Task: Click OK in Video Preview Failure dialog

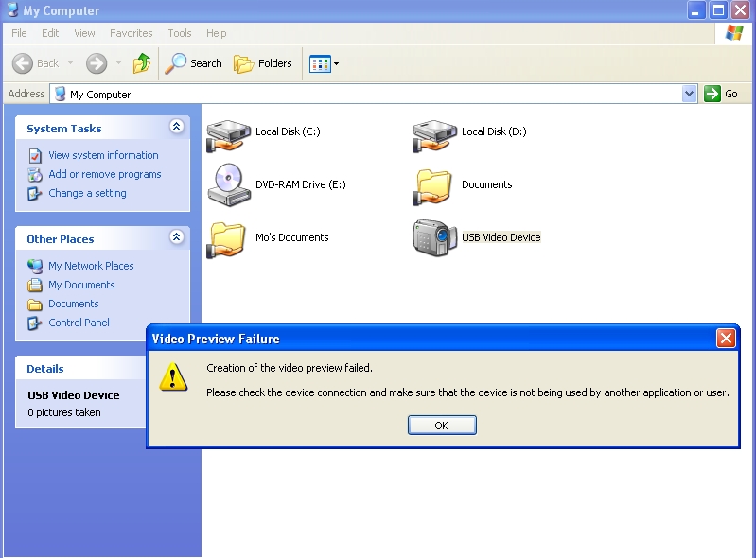Action: click(x=442, y=425)
